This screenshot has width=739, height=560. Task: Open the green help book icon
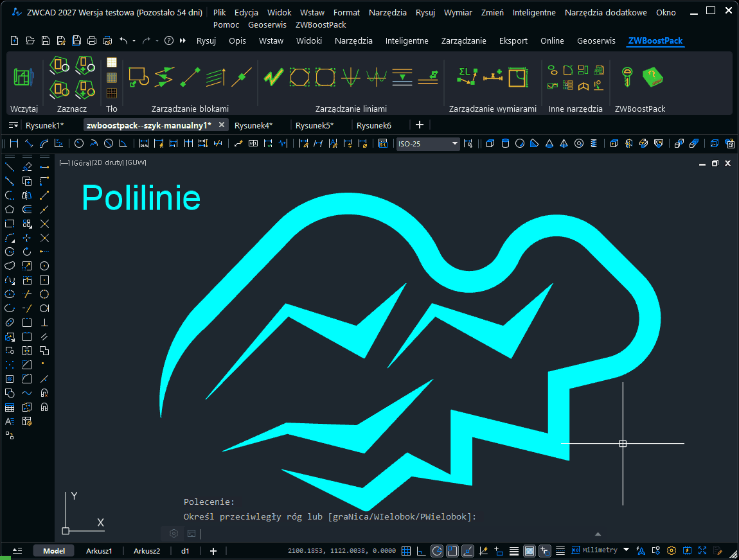coord(653,78)
